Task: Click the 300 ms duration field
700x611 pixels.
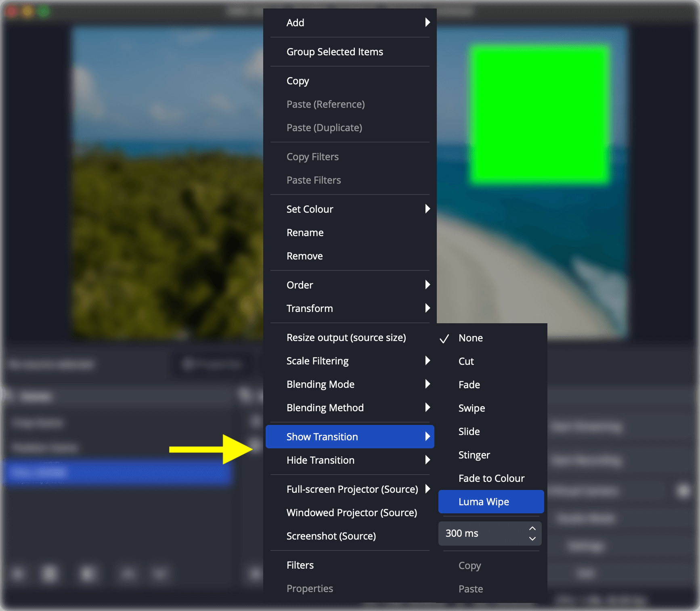Action: pyautogui.click(x=476, y=533)
